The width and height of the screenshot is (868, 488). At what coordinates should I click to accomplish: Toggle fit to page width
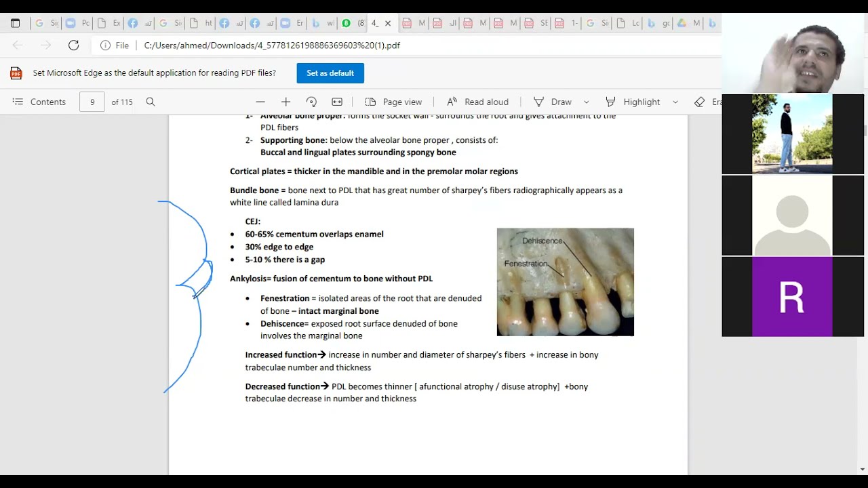[337, 102]
